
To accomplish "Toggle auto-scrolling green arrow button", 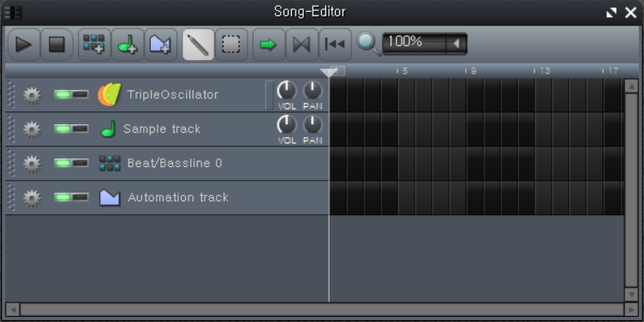I will tap(269, 45).
